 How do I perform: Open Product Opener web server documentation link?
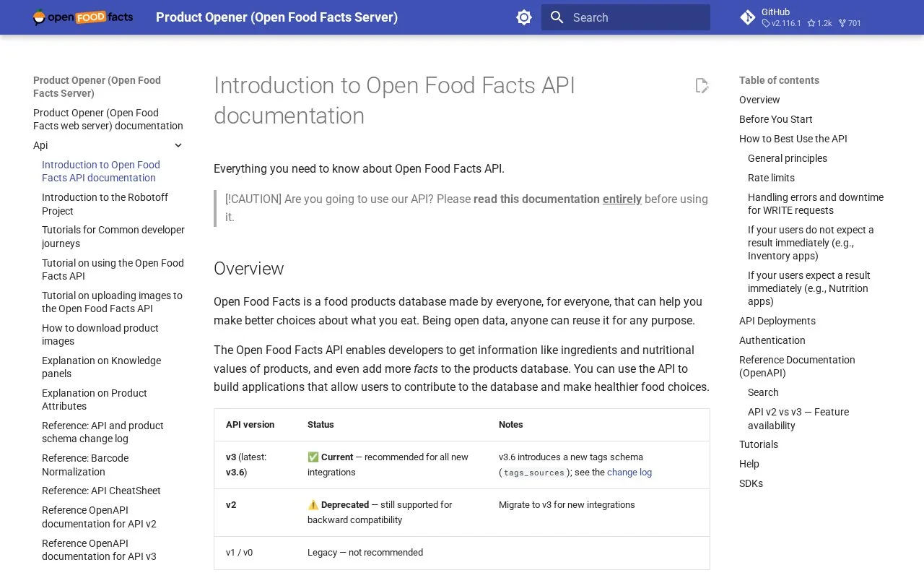coord(108,119)
